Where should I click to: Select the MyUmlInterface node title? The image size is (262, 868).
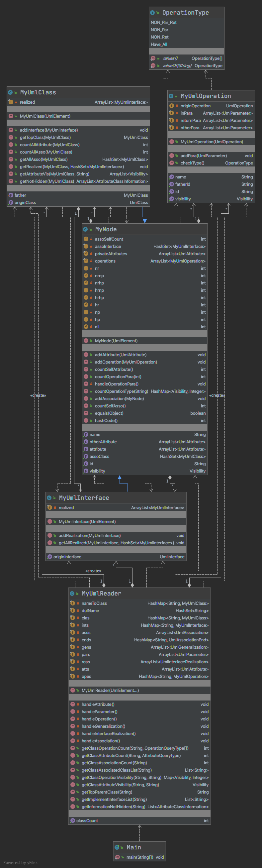coord(84,498)
